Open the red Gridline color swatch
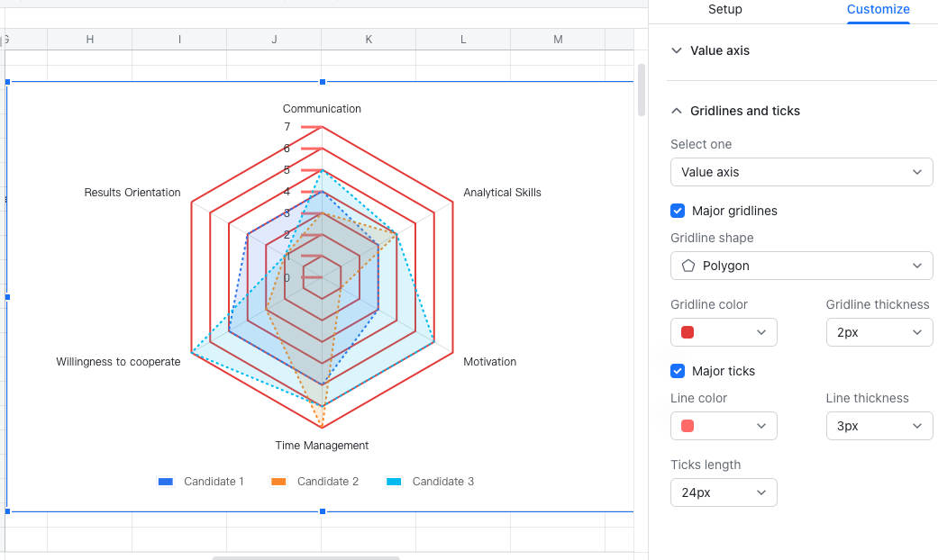 tap(724, 332)
